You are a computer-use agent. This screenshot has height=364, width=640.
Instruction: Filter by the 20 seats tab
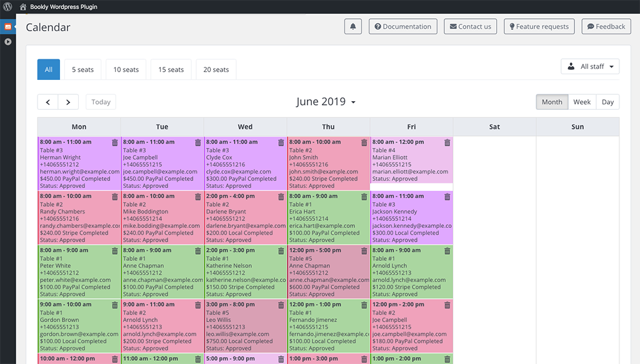(216, 69)
